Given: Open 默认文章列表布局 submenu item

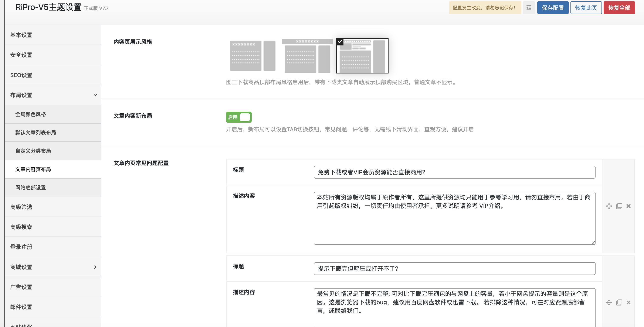Looking at the screenshot, I should pyautogui.click(x=53, y=133).
